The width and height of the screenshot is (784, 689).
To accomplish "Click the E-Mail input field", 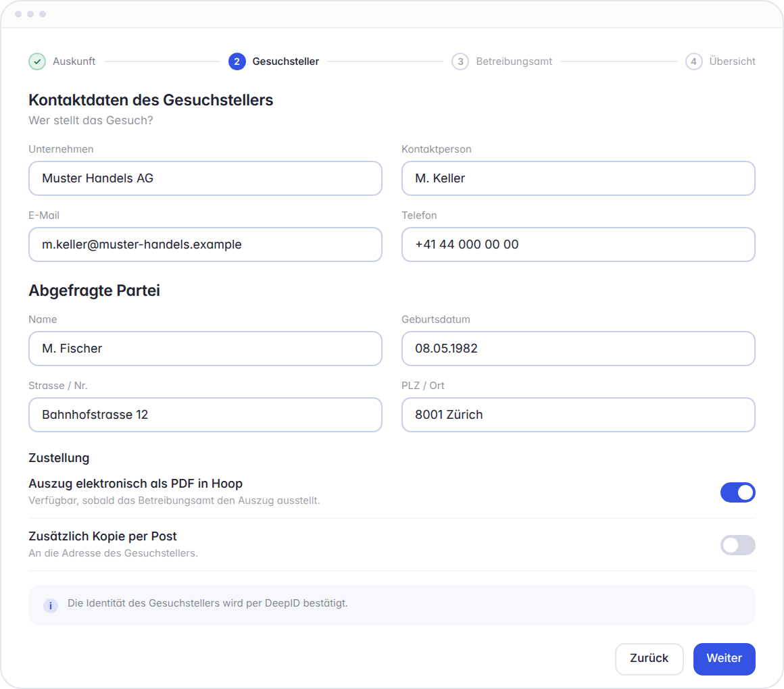I will pyautogui.click(x=205, y=245).
